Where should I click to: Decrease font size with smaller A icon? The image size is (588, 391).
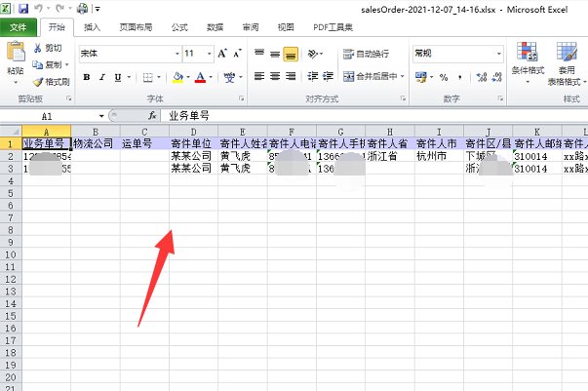click(x=237, y=54)
